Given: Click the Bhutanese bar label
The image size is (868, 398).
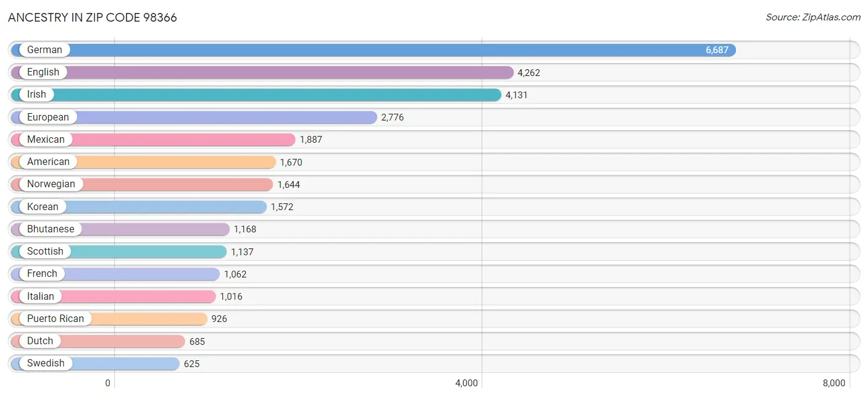Looking at the screenshot, I should click(51, 229).
